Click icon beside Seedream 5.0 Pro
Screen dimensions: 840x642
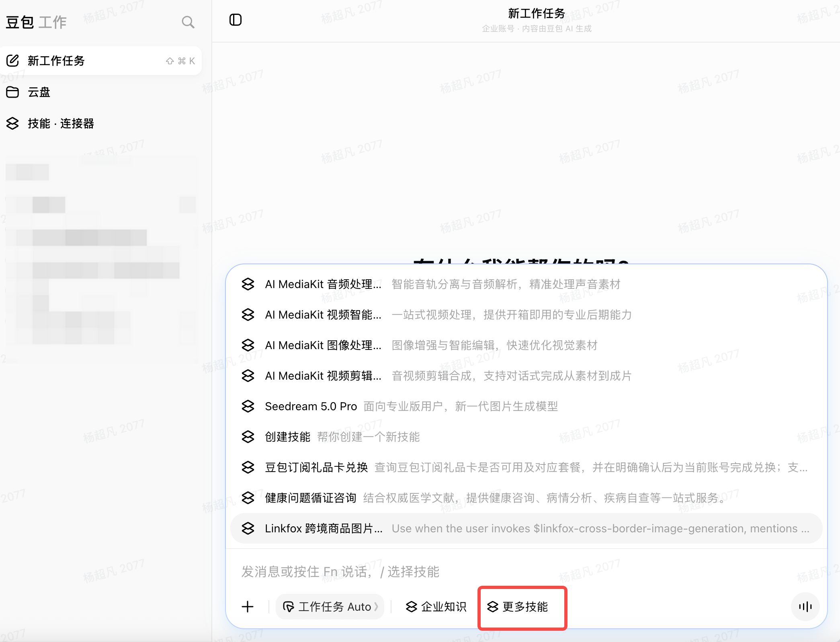[248, 406]
